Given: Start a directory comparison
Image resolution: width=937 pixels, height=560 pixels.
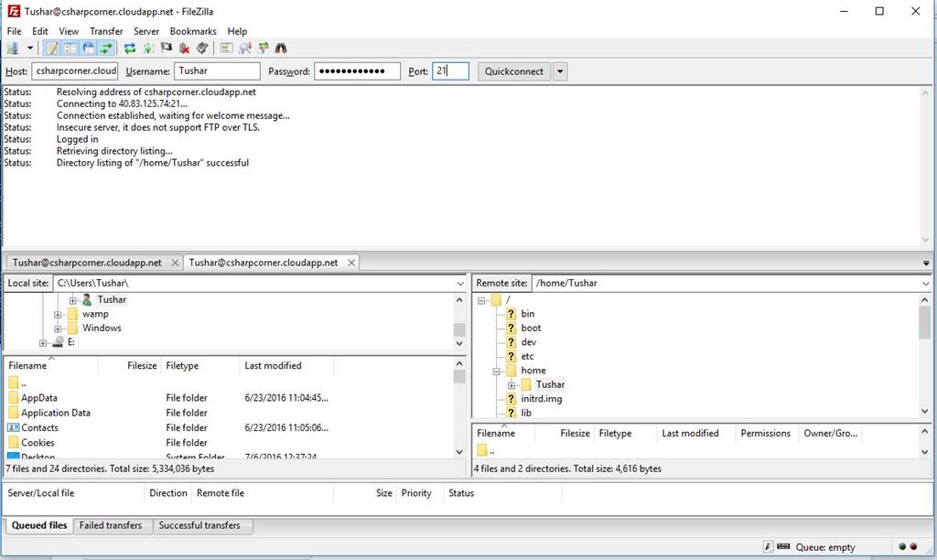Looking at the screenshot, I should pos(244,48).
